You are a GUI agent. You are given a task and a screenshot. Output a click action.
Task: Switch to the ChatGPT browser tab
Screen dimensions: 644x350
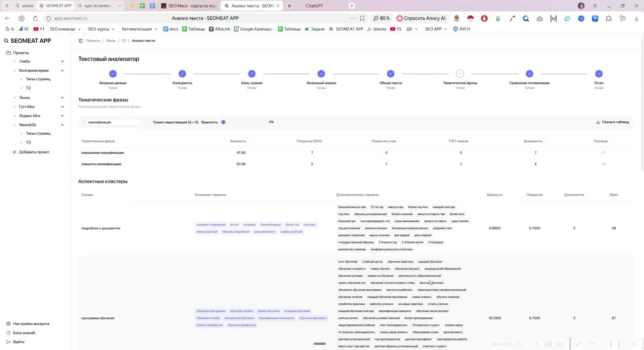(314, 6)
